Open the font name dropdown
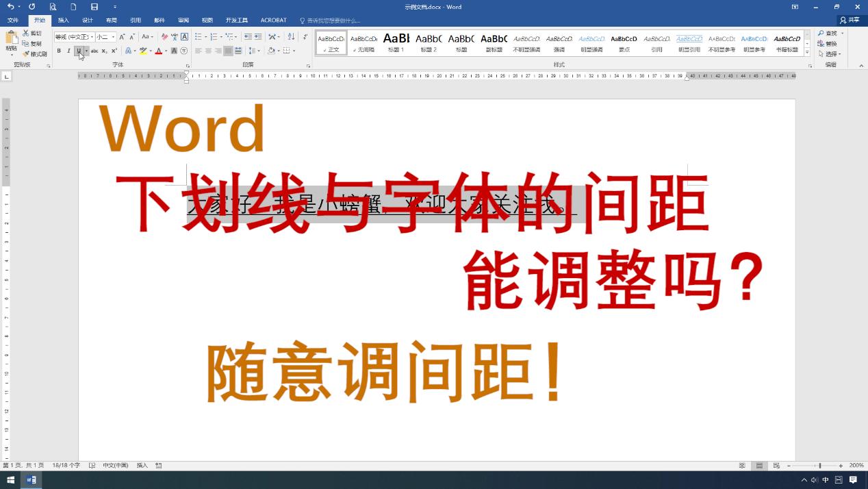This screenshot has width=868, height=489. pos(92,37)
